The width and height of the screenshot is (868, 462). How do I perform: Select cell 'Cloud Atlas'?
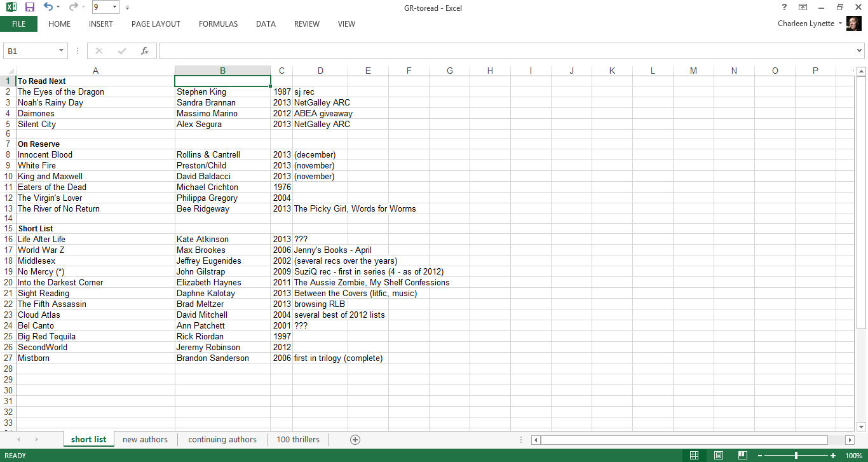(x=95, y=315)
